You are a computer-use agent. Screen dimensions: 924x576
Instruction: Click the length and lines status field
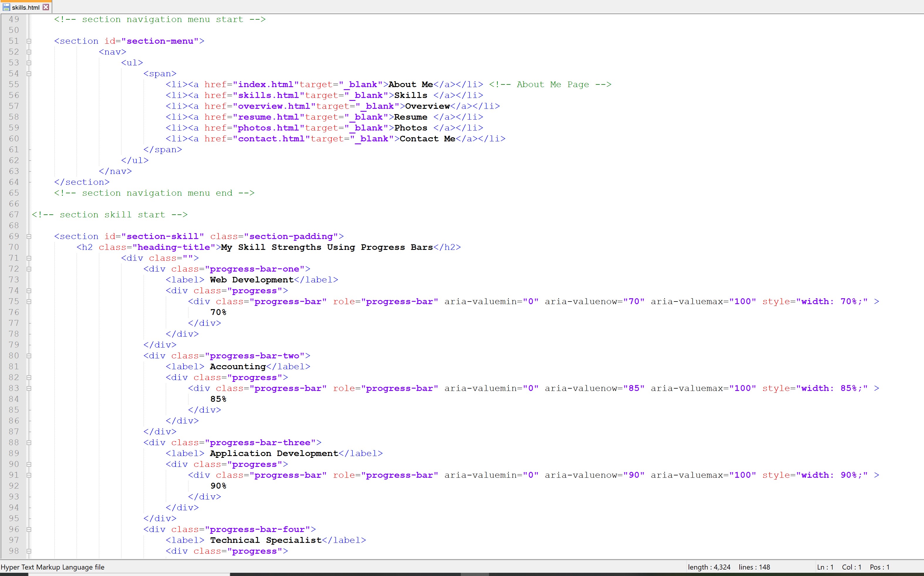click(x=729, y=567)
